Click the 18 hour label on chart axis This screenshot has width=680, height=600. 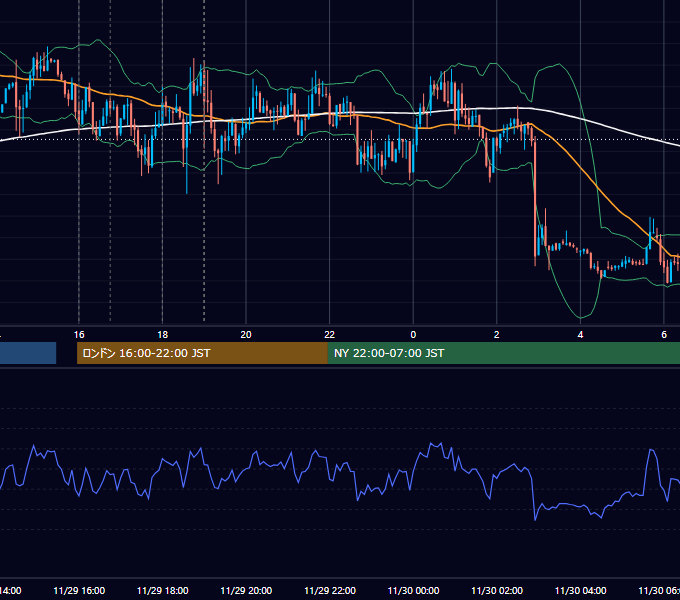[163, 335]
